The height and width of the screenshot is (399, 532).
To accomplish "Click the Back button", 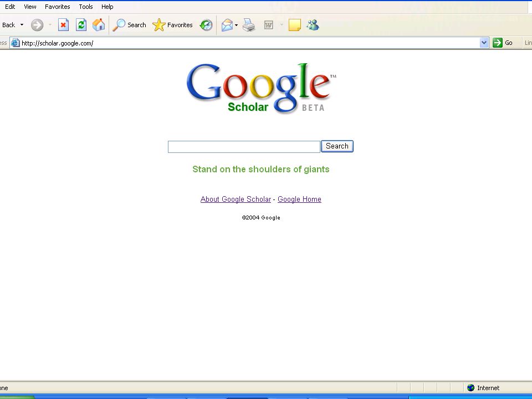I will [8, 25].
